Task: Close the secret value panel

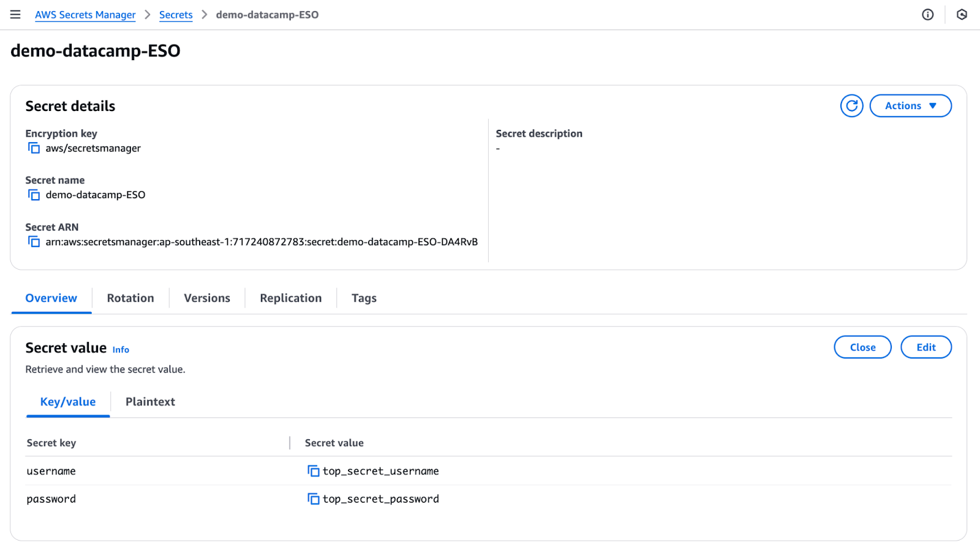Action: (x=862, y=348)
